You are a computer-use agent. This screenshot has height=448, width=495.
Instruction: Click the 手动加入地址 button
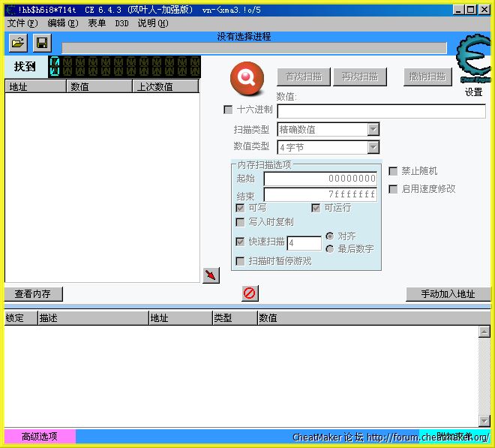[x=448, y=294]
